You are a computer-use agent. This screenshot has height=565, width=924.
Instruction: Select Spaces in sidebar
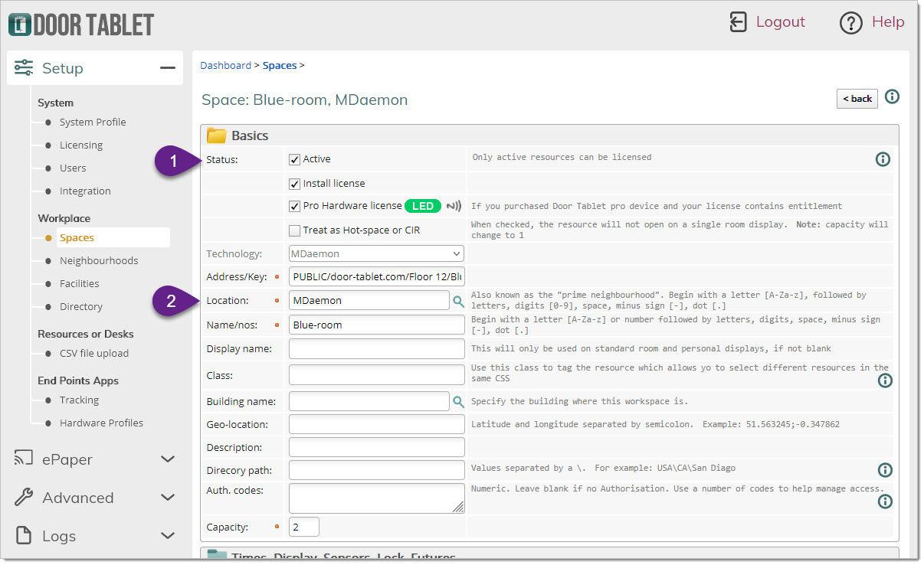point(77,237)
